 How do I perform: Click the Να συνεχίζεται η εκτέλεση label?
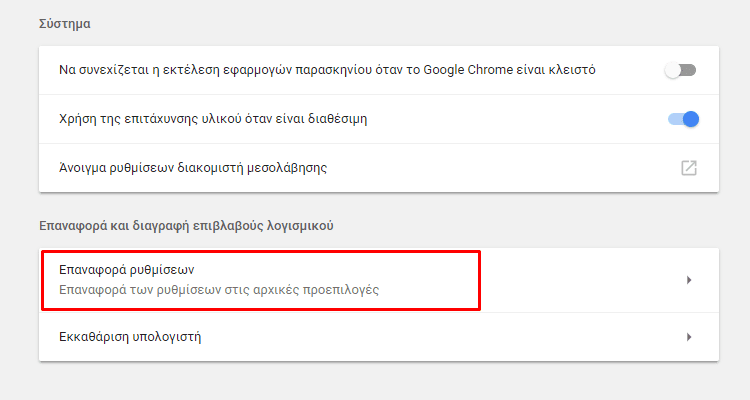[x=327, y=70]
